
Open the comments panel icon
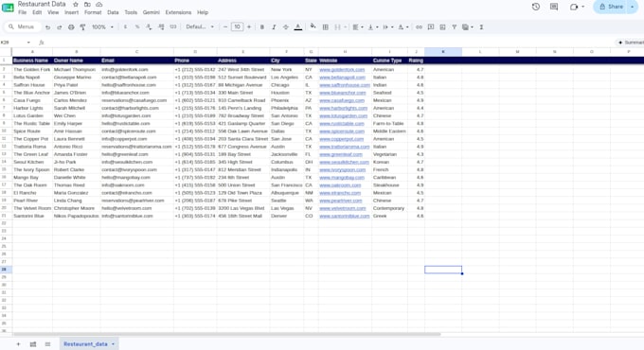point(554,7)
